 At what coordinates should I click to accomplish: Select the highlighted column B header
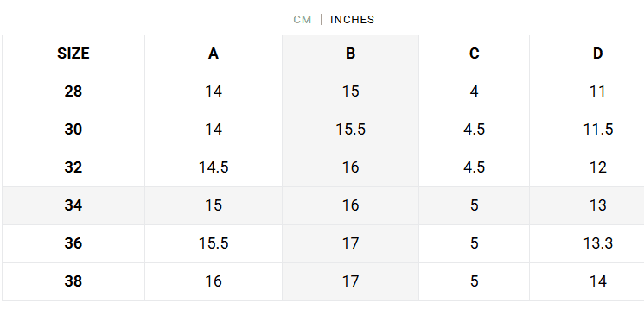[350, 54]
